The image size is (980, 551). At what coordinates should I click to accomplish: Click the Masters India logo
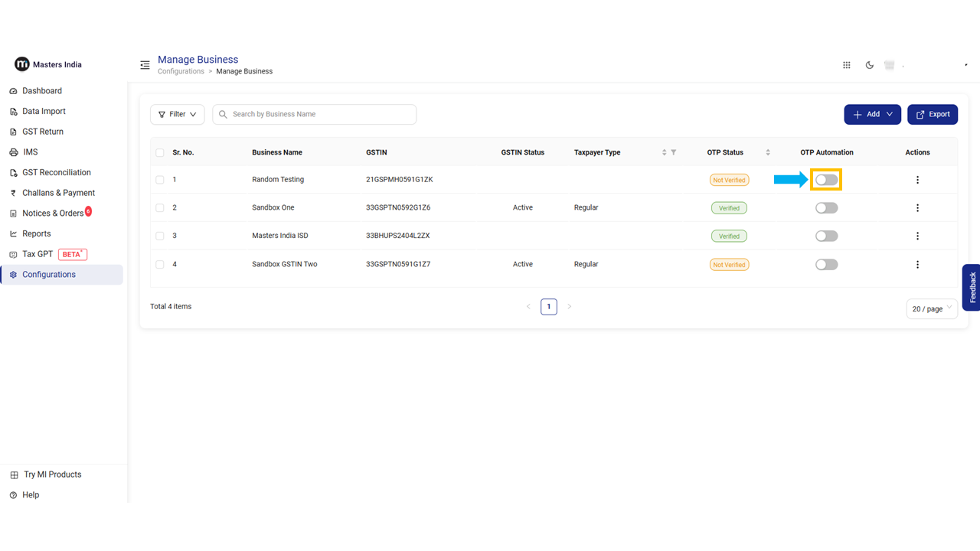tap(48, 64)
